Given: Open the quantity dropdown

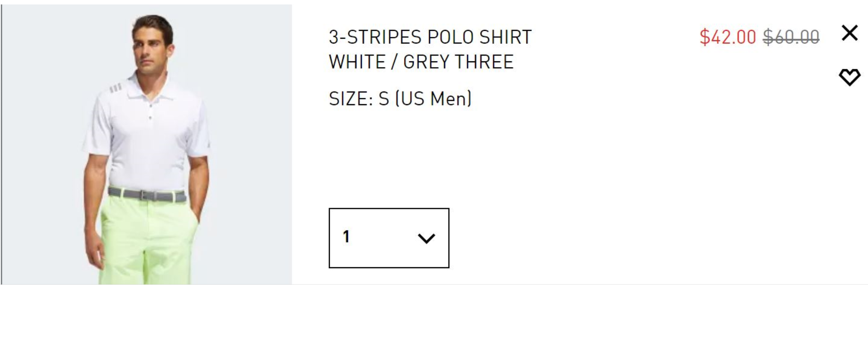Looking at the screenshot, I should pos(389,238).
